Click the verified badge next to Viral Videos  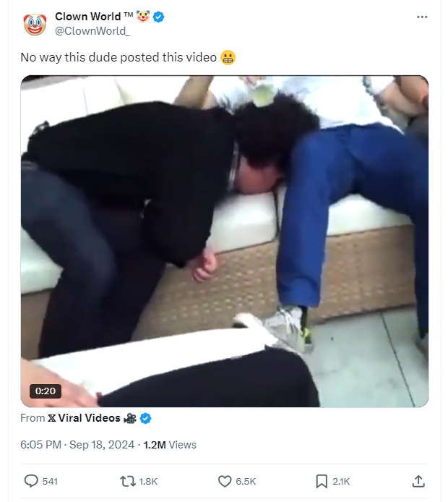(x=146, y=418)
